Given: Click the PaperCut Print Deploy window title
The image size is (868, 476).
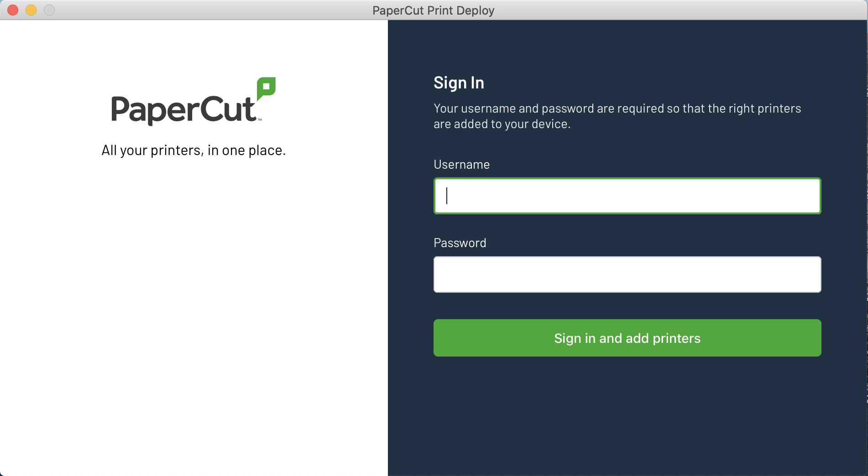Looking at the screenshot, I should pyautogui.click(x=433, y=10).
